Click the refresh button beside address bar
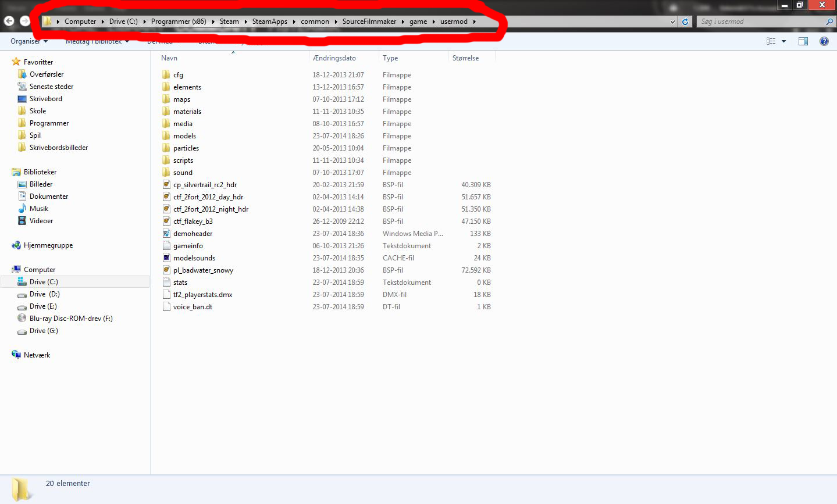Viewport: 837px width, 504px height. click(x=685, y=22)
